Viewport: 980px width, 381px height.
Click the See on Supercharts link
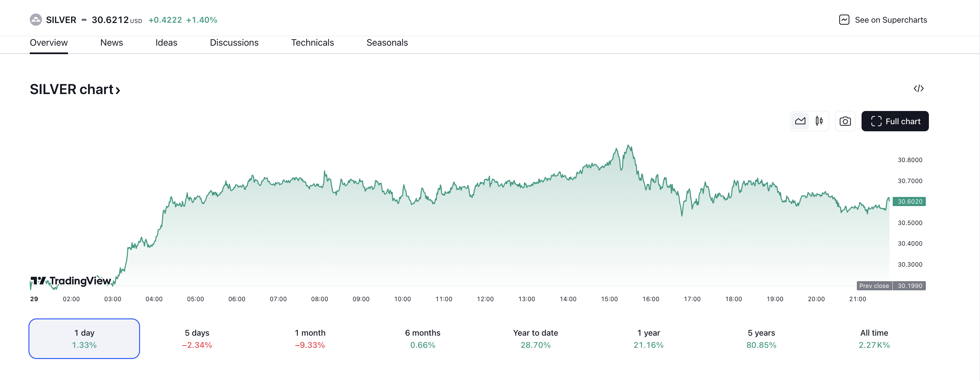(891, 20)
